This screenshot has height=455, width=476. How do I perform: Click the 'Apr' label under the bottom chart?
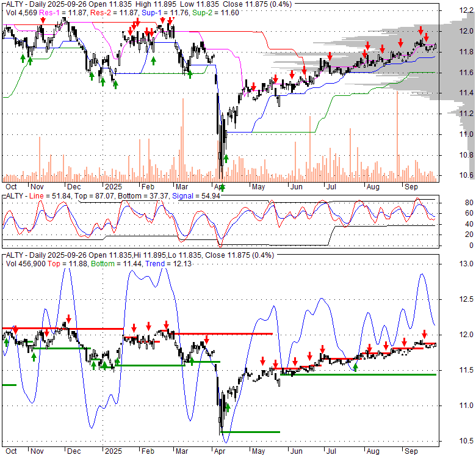220,451
